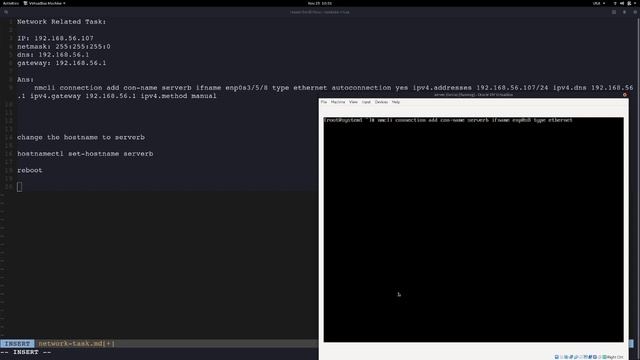The height and width of the screenshot is (360, 640).
Task: Click 'change the hostname to serverb' line
Action: coord(81,137)
